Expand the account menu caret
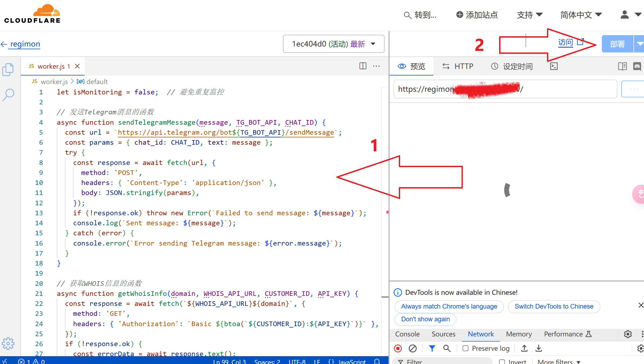This screenshot has height=364, width=644. pos(638,15)
